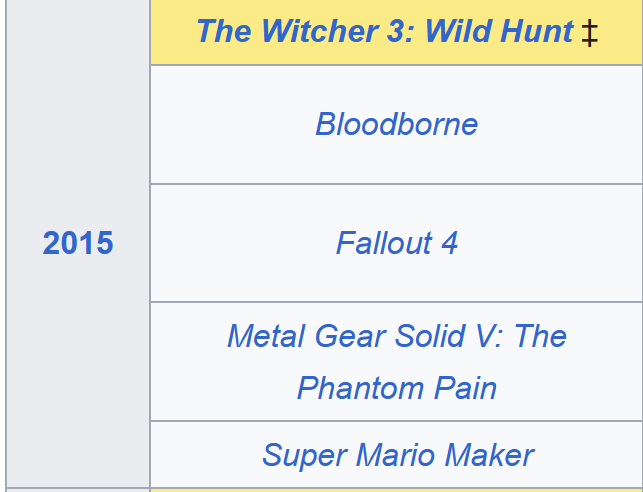Click the word 'Witcher' in the title
The width and height of the screenshot is (643, 492).
point(320,31)
